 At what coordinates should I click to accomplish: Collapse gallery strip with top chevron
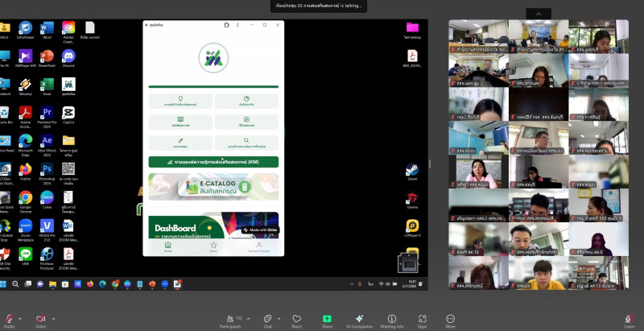[539, 14]
